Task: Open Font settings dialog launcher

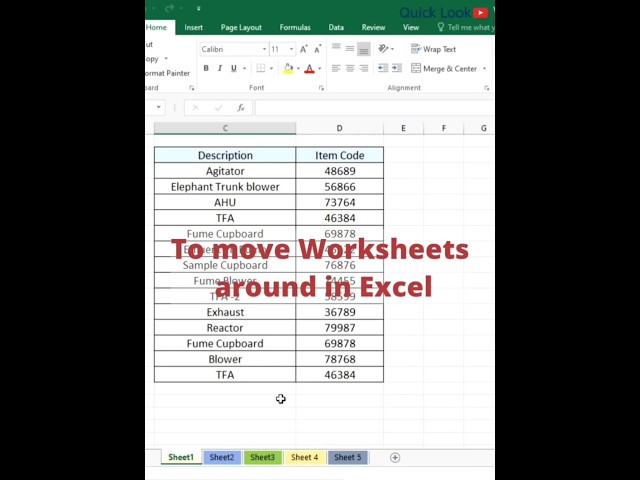Action: (x=321, y=88)
